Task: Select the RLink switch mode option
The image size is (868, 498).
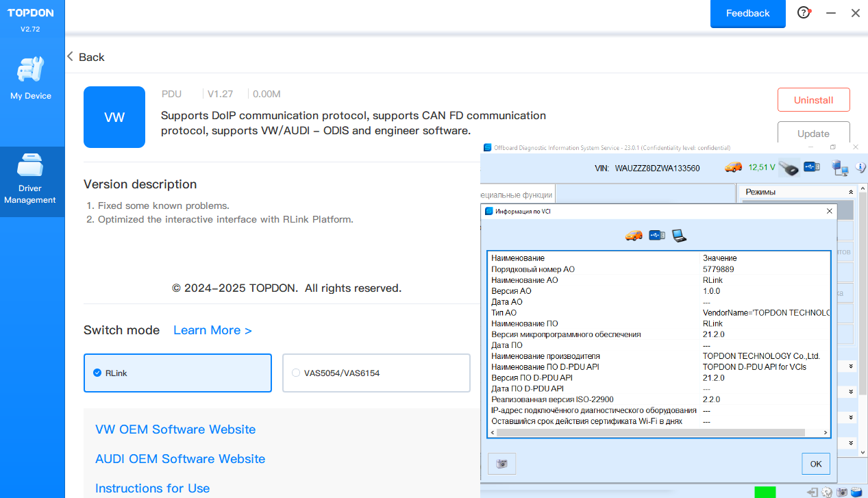Action: (x=177, y=373)
